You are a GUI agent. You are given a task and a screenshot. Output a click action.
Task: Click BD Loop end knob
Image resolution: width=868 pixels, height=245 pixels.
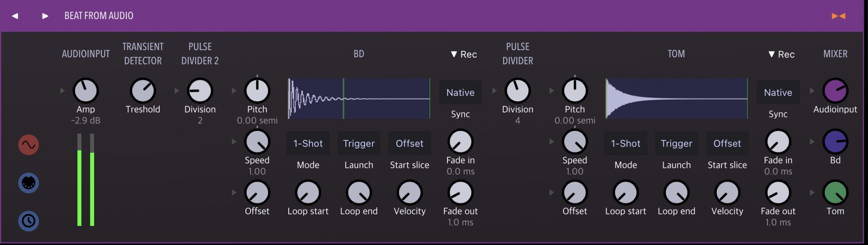pyautogui.click(x=359, y=193)
